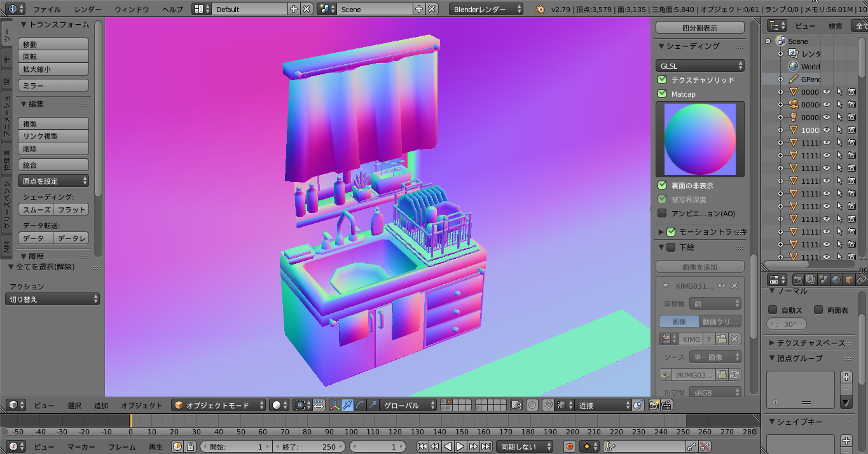Open the 同期しない sync dropdown

(x=525, y=446)
